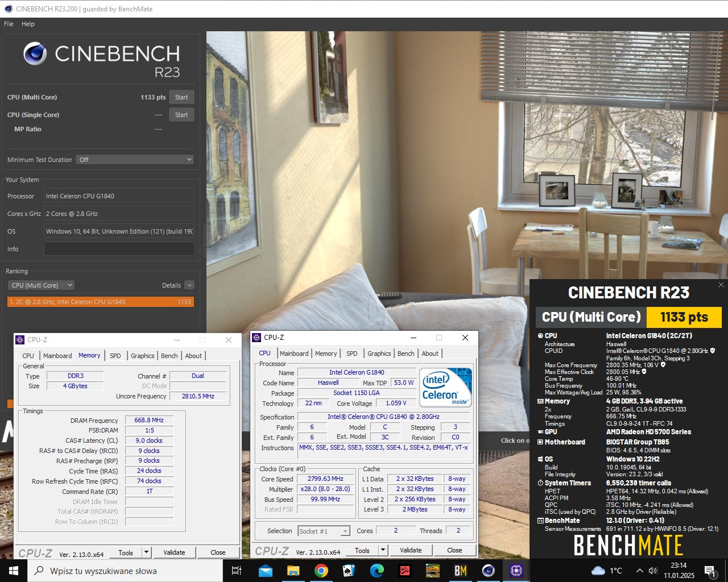Screen dimensions: 728x582
Task: Open the File menu in Cinebench
Action: click(9, 24)
